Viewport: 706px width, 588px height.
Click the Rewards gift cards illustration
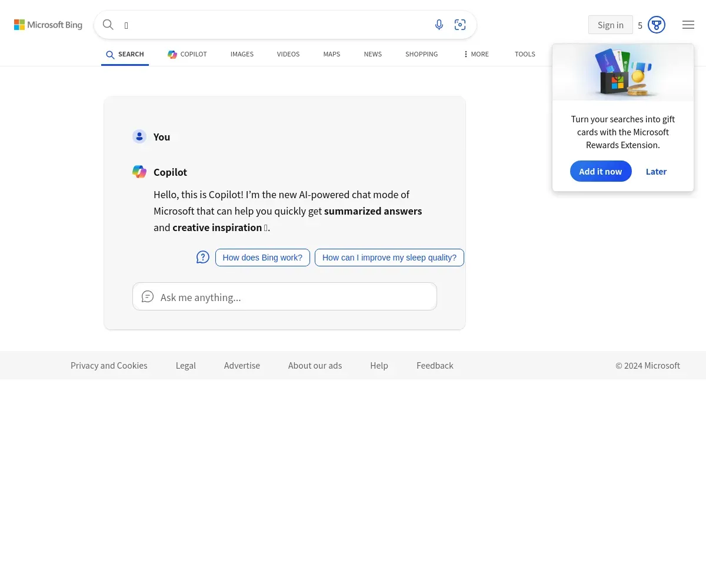click(x=623, y=72)
